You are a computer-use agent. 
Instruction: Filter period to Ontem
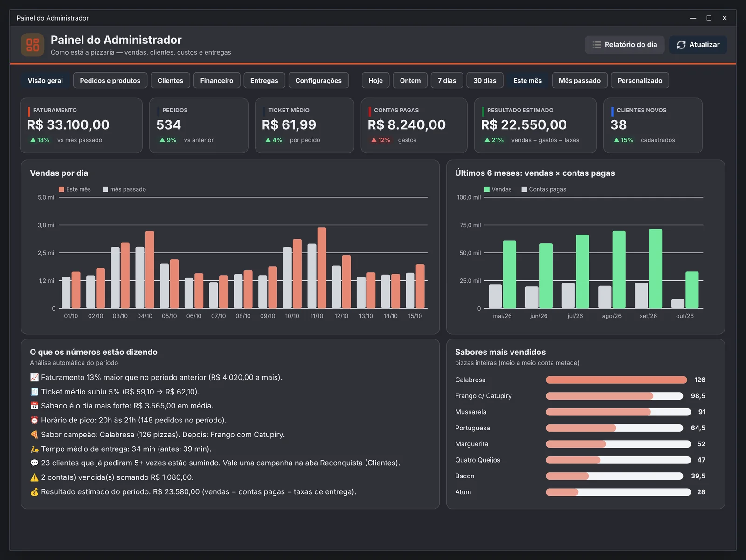[410, 80]
